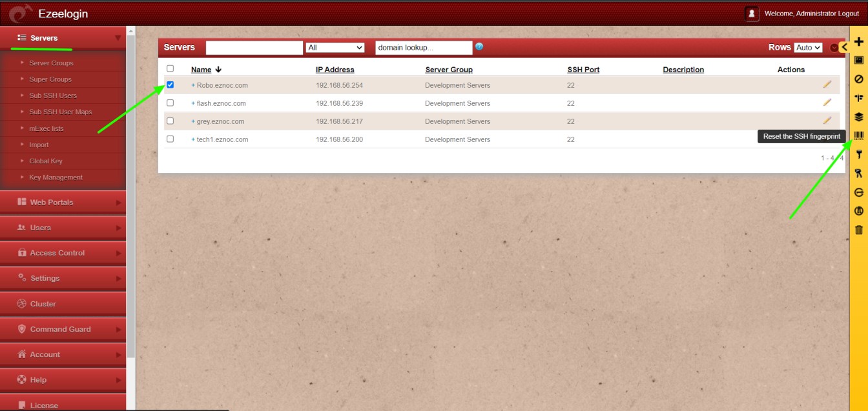Viewport: 868px width, 411px height.
Task: Click the Ezeelogin logo
Action: (x=21, y=14)
